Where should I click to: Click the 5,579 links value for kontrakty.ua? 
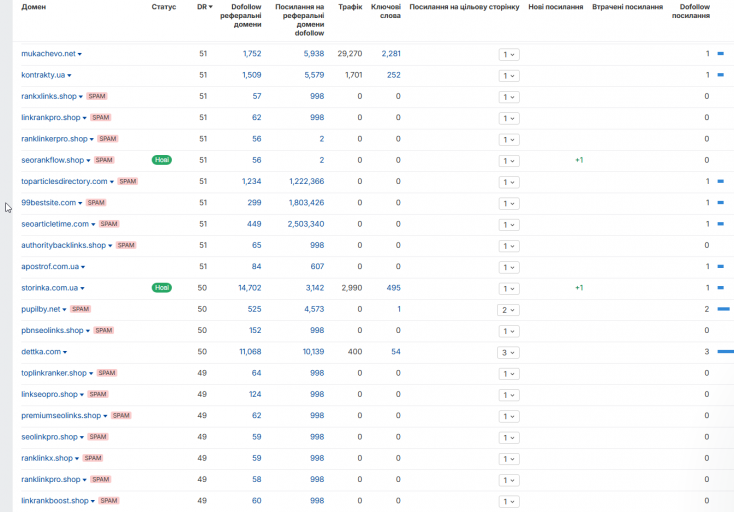coord(314,75)
